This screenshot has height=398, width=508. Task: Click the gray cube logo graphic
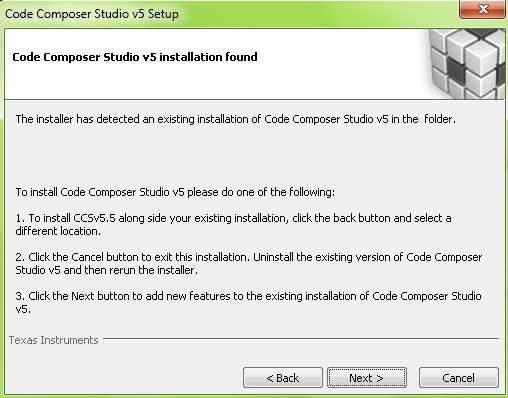(466, 64)
